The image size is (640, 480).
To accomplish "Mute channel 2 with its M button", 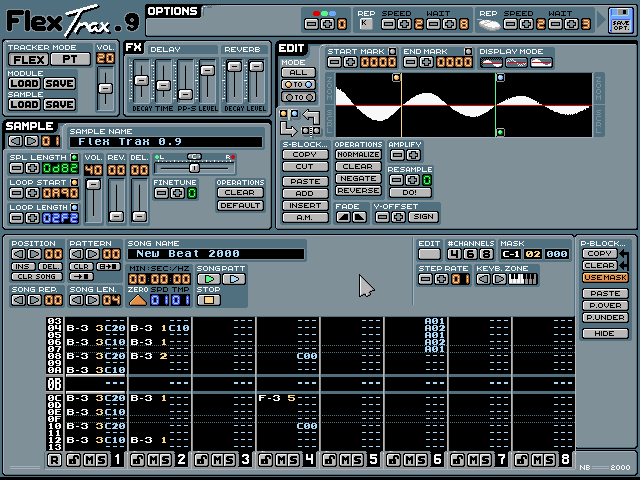I will [x=155, y=460].
